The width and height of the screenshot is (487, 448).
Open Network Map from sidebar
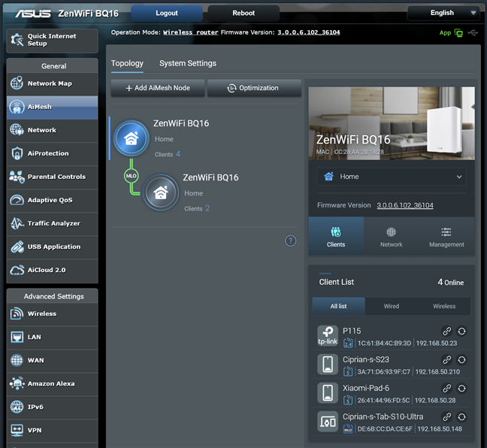(52, 84)
